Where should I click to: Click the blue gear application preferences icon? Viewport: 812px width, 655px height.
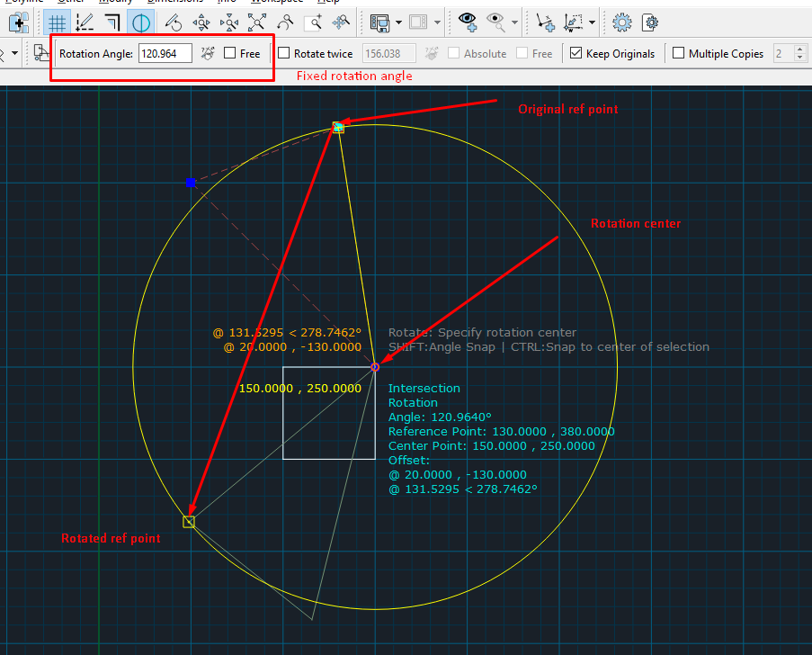tap(621, 22)
